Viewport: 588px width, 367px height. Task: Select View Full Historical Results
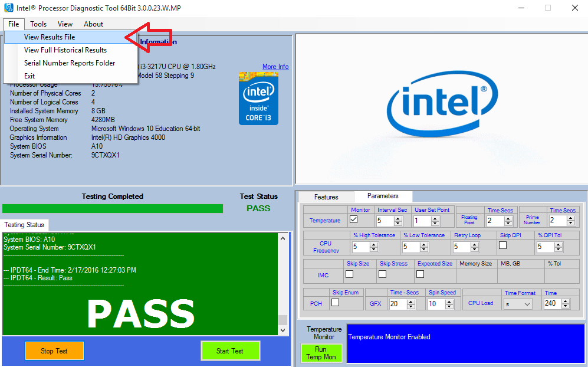(70, 50)
